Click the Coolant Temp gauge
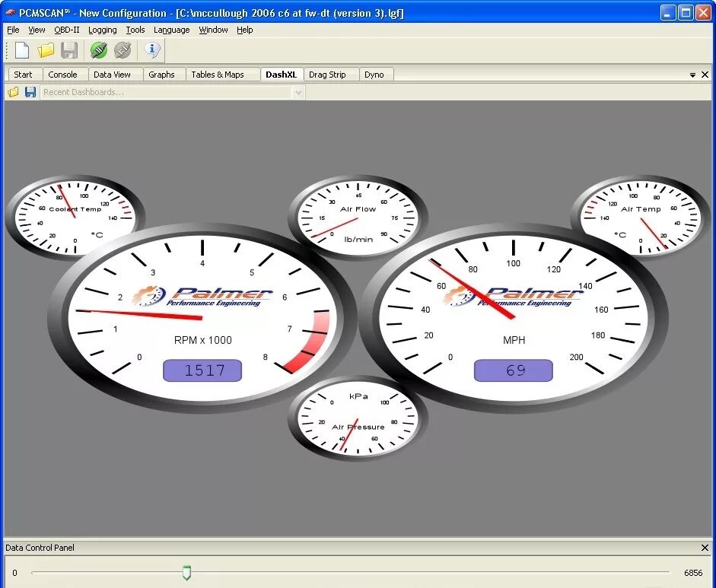This screenshot has height=588, width=716. (75, 216)
